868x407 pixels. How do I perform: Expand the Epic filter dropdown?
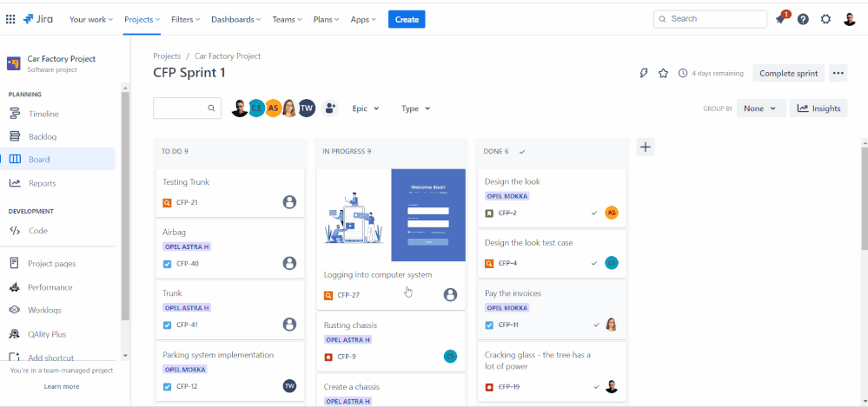[366, 108]
